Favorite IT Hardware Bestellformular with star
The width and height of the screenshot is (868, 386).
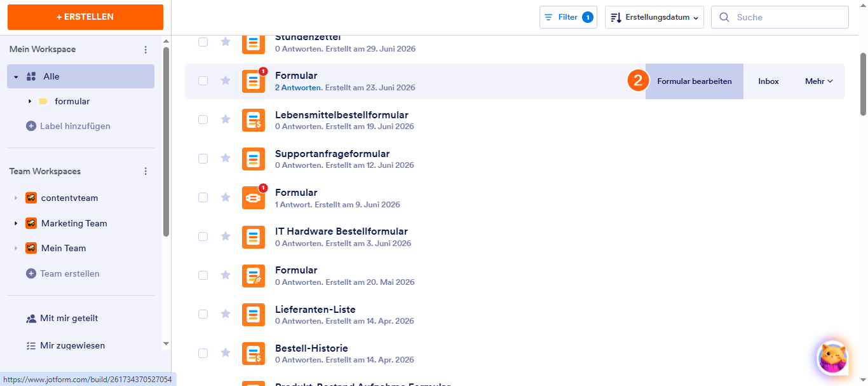tap(226, 236)
